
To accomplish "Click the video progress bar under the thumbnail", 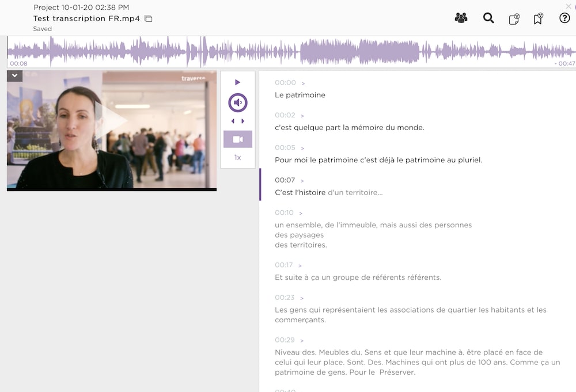I will click(x=112, y=189).
